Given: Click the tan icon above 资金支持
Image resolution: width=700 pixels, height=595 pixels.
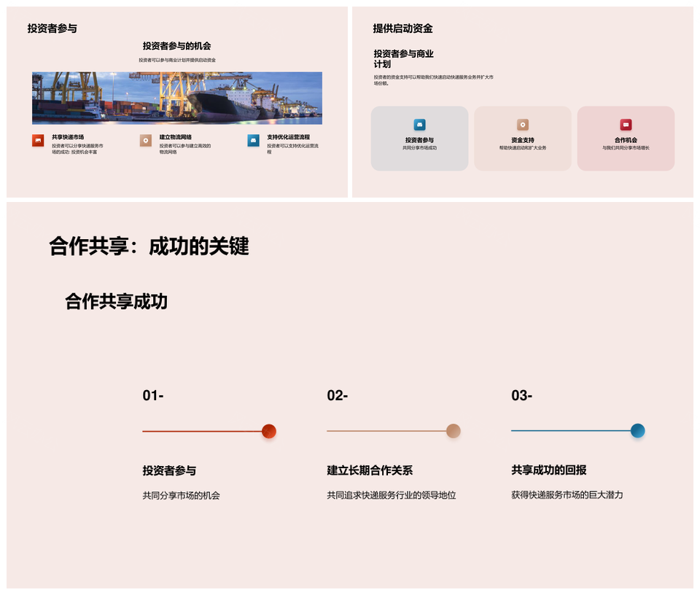Looking at the screenshot, I should pos(522,125).
